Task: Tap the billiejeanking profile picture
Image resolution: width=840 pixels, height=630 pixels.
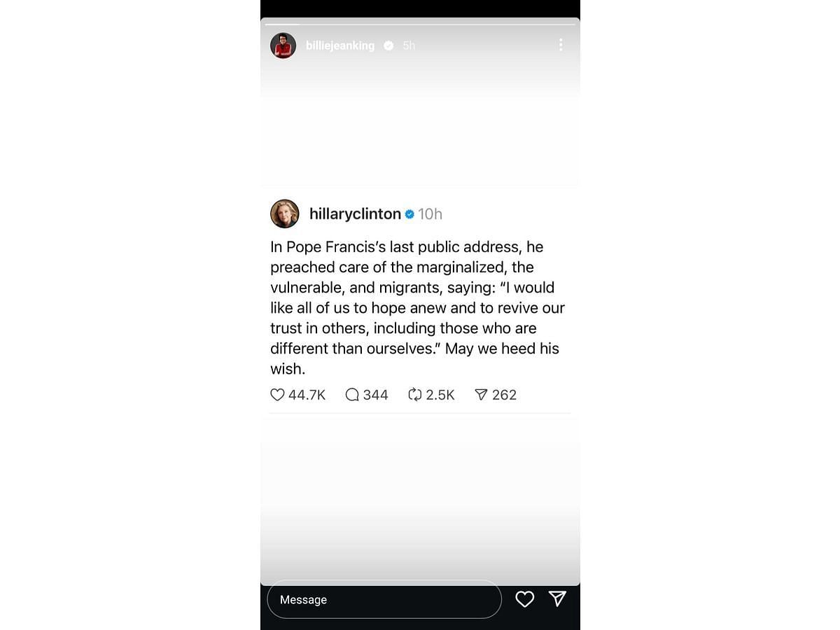Action: click(283, 45)
